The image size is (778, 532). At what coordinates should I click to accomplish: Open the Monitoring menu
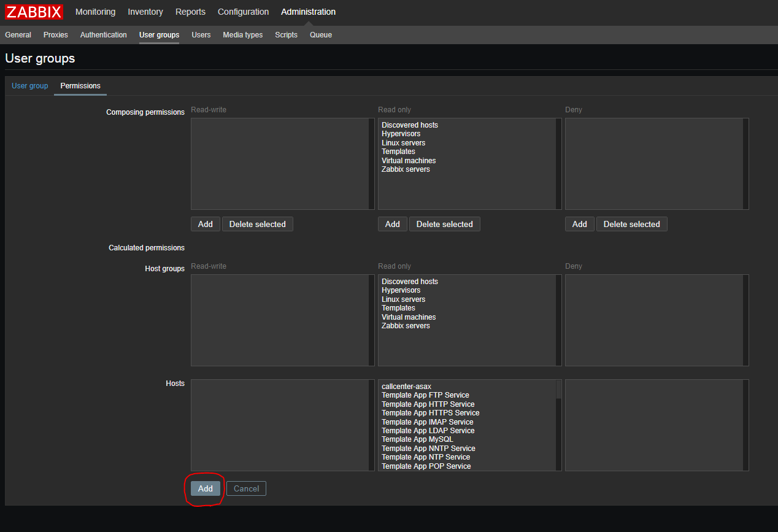(95, 12)
